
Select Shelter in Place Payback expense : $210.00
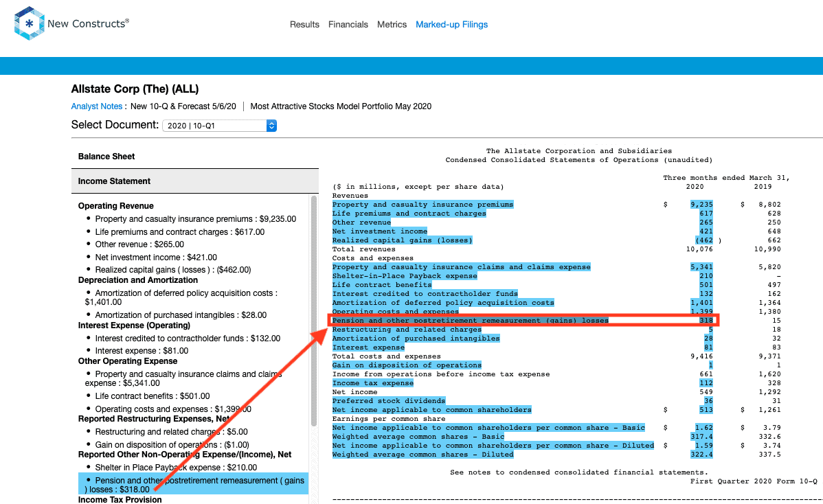(176, 468)
